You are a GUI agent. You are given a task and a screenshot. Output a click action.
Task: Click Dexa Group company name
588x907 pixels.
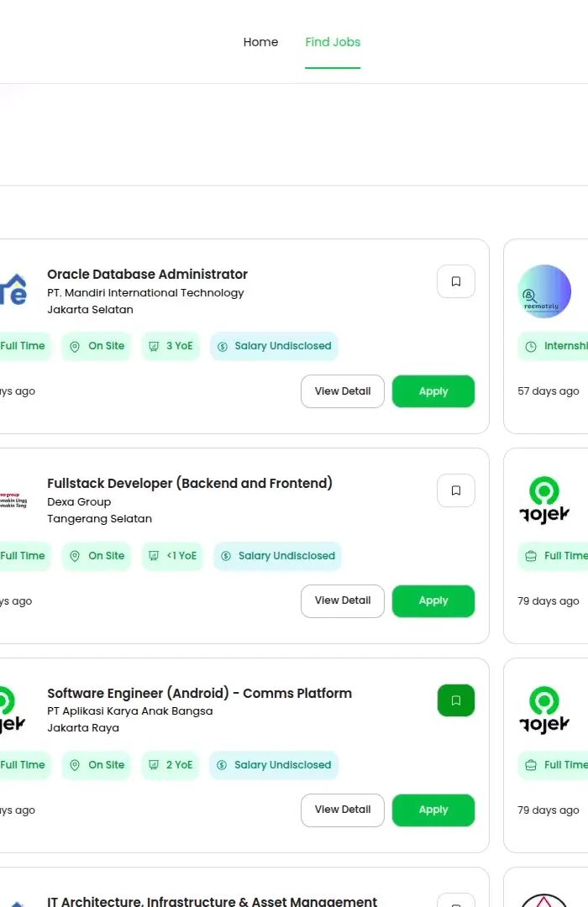[x=79, y=502]
